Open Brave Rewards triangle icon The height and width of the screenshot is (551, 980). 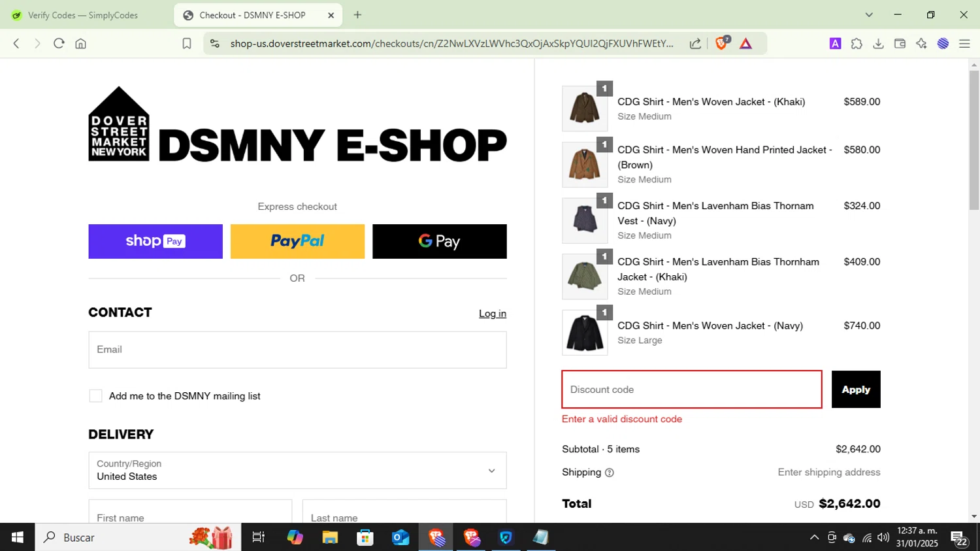point(745,44)
